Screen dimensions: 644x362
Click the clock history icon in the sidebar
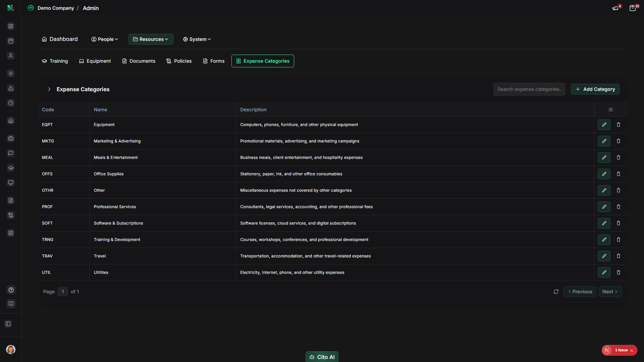(x=11, y=103)
